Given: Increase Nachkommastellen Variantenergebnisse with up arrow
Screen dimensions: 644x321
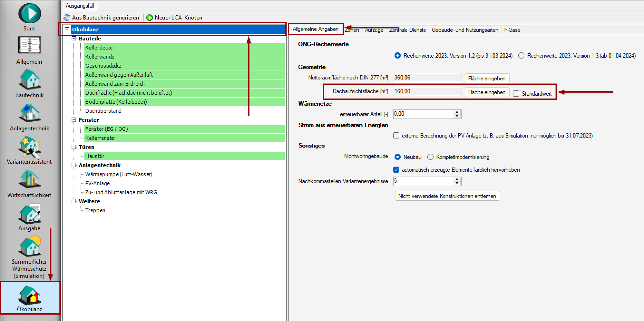Looking at the screenshot, I should click(x=457, y=179).
